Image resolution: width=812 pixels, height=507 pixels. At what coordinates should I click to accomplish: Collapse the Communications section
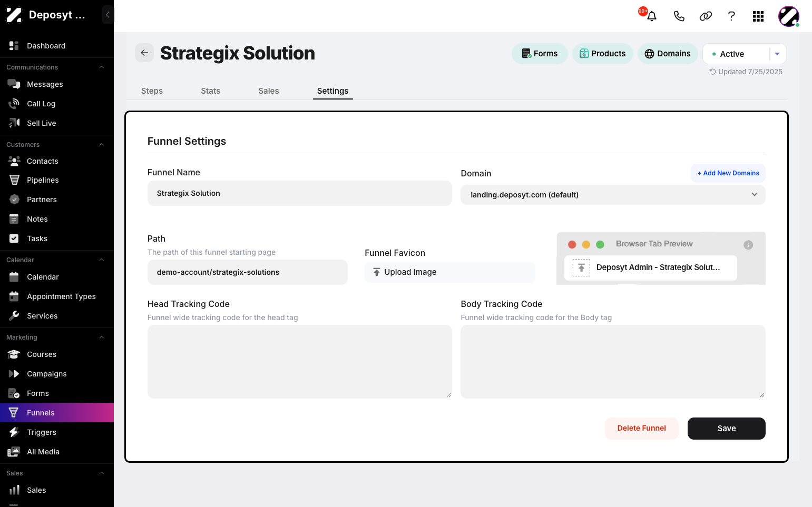102,67
